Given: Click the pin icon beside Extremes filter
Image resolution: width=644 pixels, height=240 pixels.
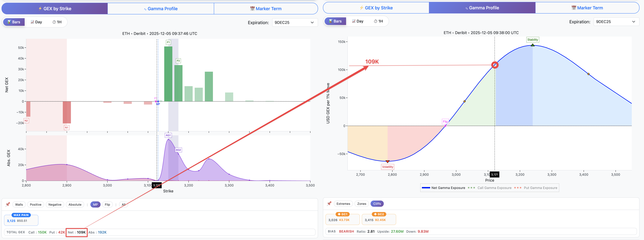Looking at the screenshot, I should (329, 203).
